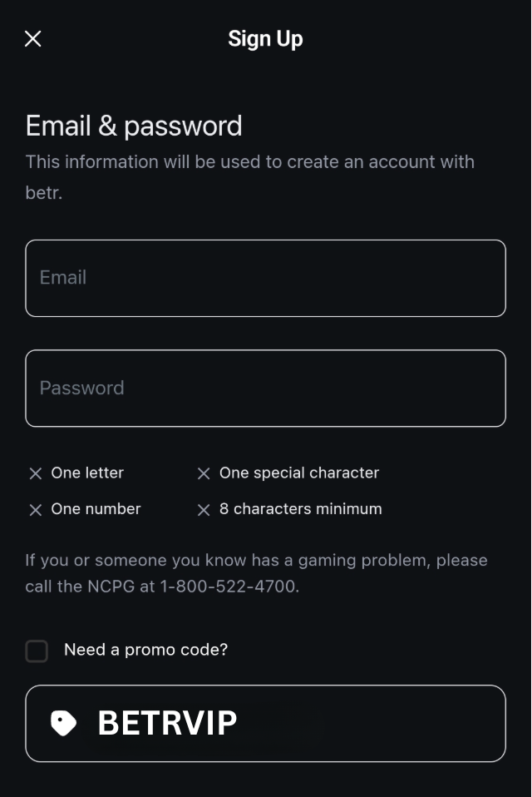Click the "Need a promo code?" label

[x=145, y=650]
